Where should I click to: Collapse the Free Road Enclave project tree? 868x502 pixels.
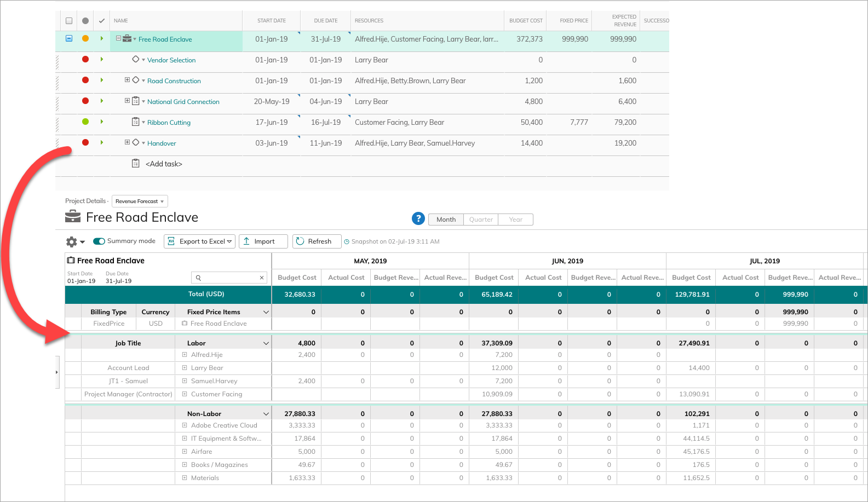pos(118,38)
